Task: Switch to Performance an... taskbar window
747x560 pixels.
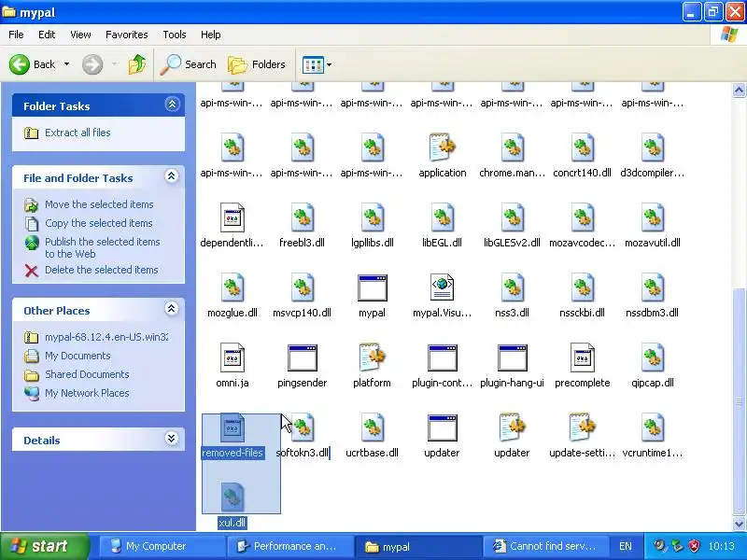Action: click(289, 546)
